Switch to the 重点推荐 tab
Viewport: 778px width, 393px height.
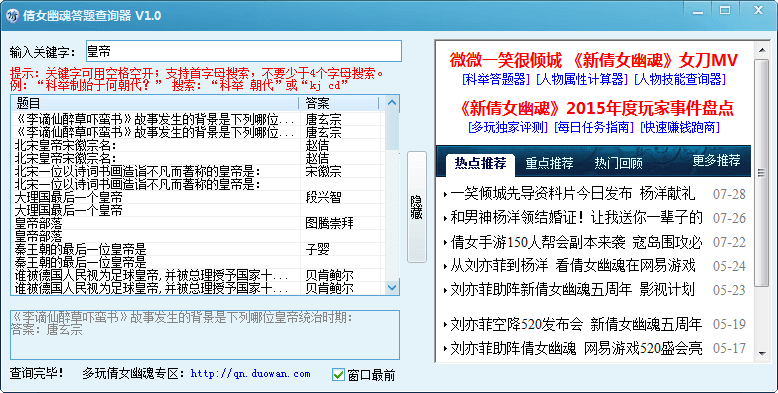coord(549,163)
